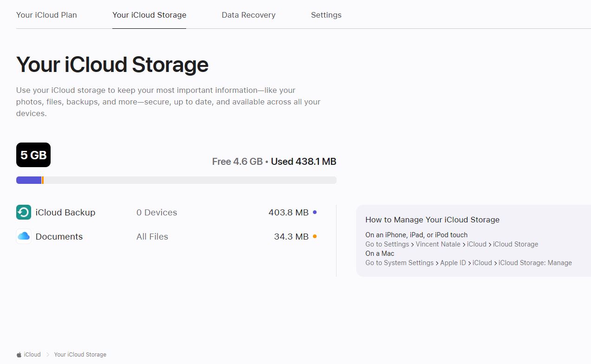Click the breadcrumb chevron after iCloud
This screenshot has height=364, width=591.
(47, 355)
